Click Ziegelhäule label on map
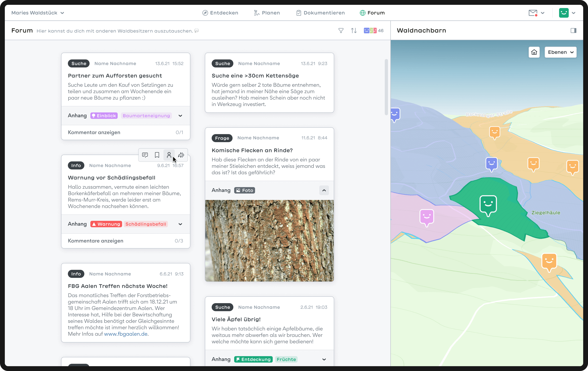The image size is (588, 371). (546, 213)
